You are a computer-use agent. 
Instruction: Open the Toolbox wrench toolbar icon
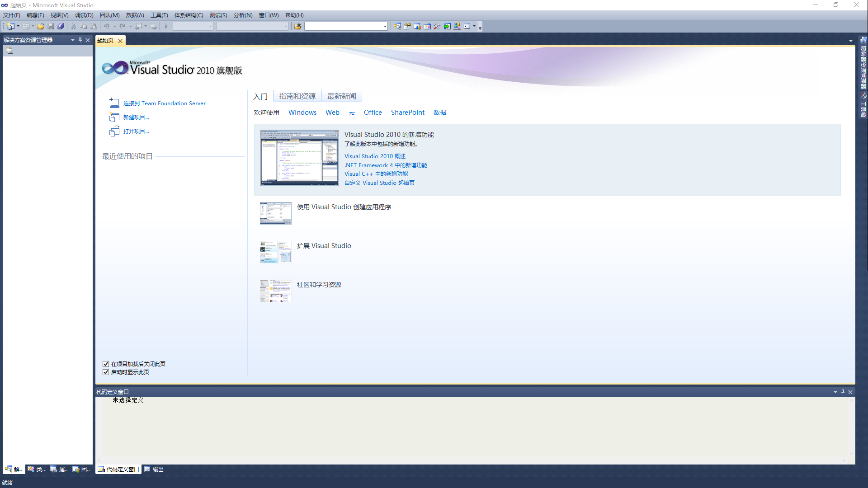pos(437,26)
